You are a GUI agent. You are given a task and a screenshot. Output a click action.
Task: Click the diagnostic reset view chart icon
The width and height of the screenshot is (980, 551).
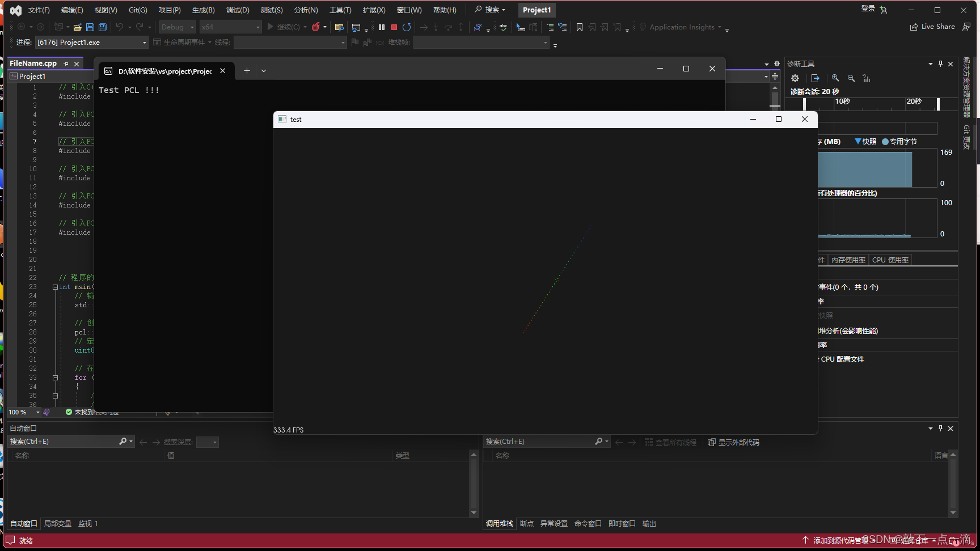coord(867,78)
